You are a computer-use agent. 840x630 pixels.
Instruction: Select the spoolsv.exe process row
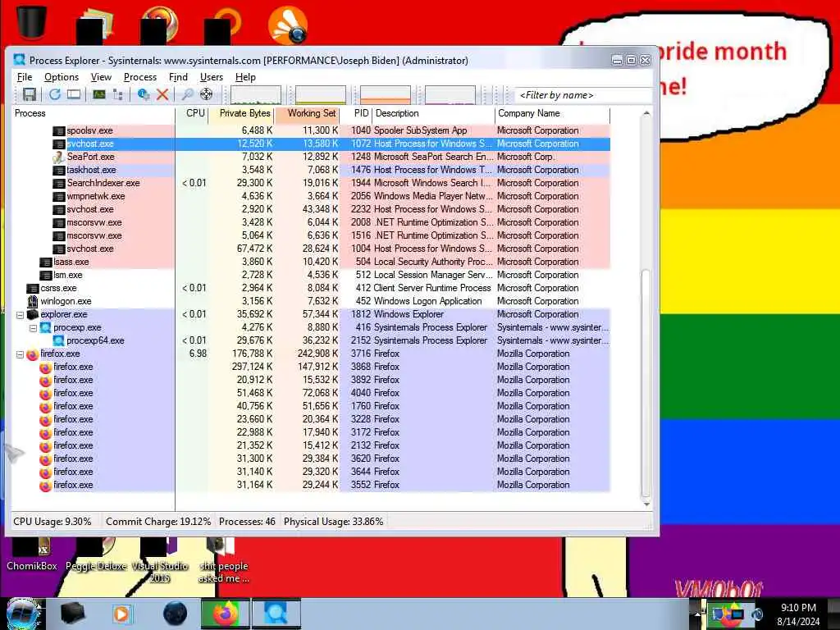(311, 130)
